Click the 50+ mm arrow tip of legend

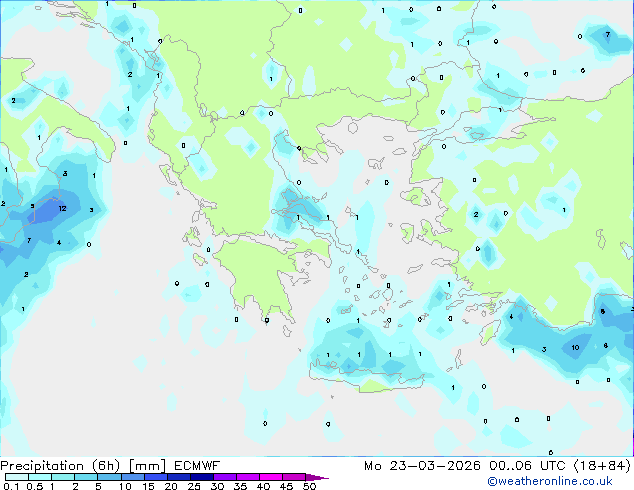point(317,477)
